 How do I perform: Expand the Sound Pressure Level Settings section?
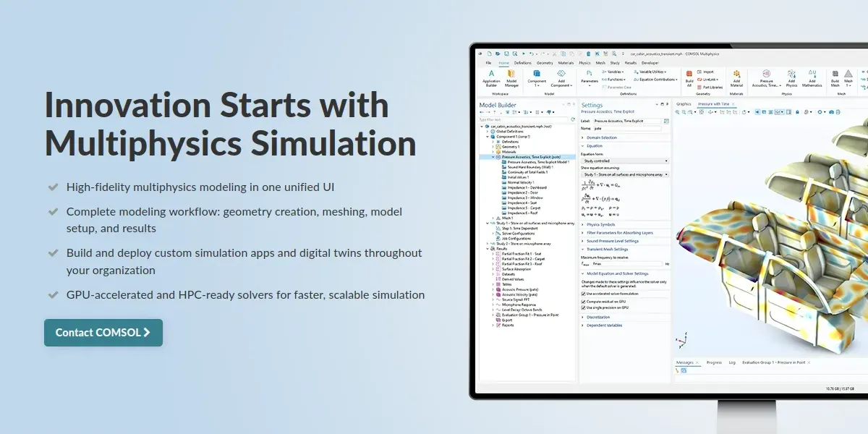[611, 241]
